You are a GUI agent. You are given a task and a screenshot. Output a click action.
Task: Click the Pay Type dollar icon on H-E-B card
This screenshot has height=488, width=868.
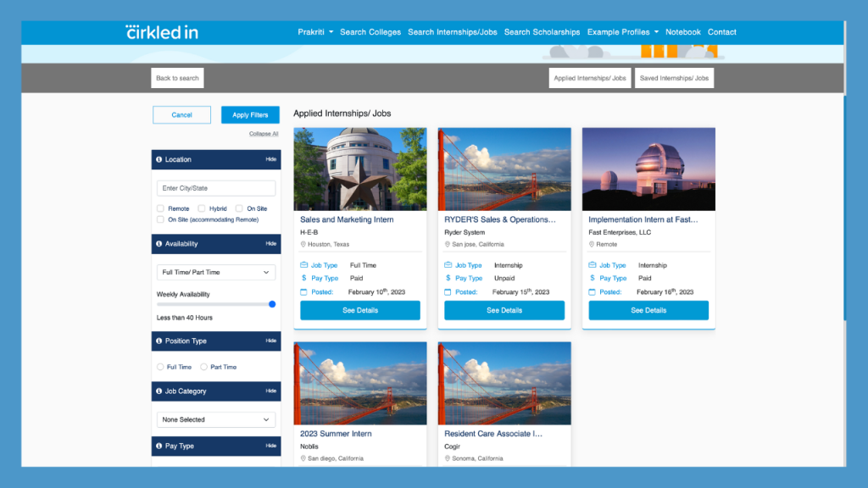[x=304, y=278]
